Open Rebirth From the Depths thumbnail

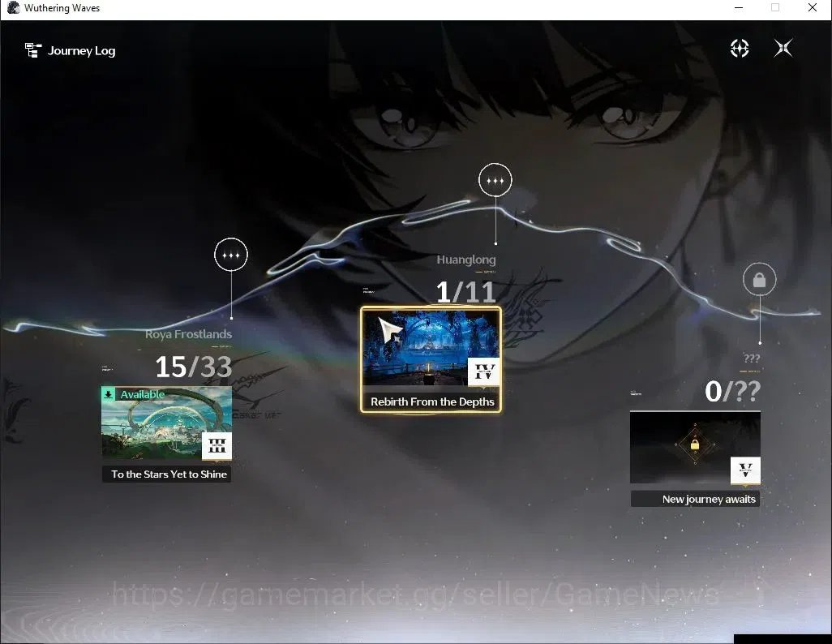click(x=431, y=348)
